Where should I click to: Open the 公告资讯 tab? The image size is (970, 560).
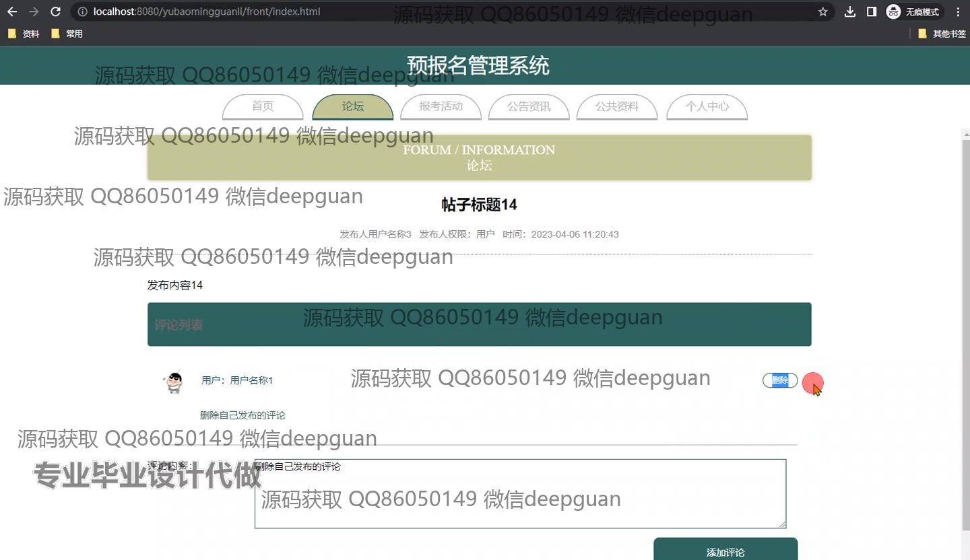point(529,106)
